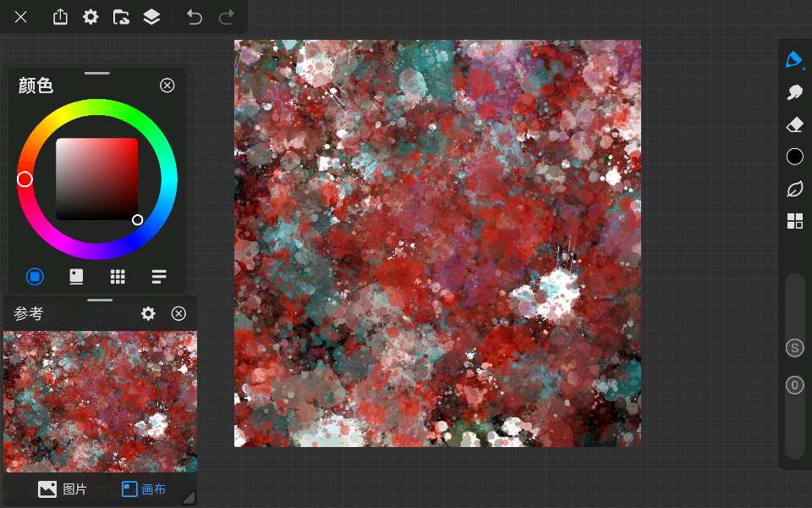Click the reference image thumbnail preview
This screenshot has height=508, width=812.
tap(100, 401)
